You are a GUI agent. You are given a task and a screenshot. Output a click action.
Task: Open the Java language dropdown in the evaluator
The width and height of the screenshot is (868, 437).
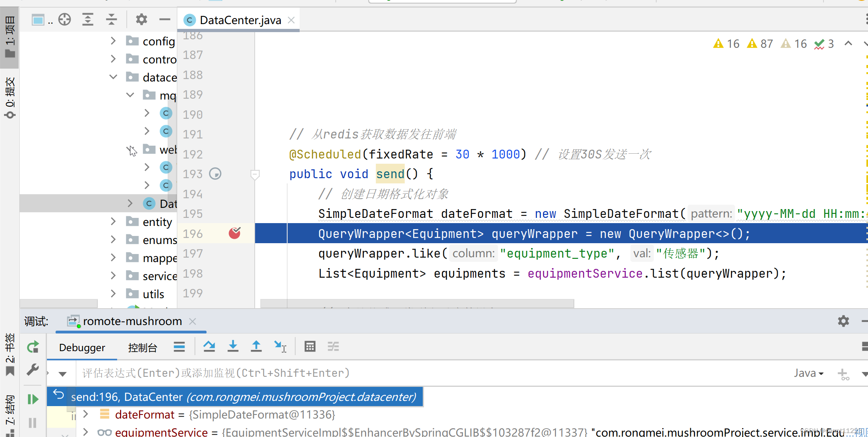click(x=809, y=373)
